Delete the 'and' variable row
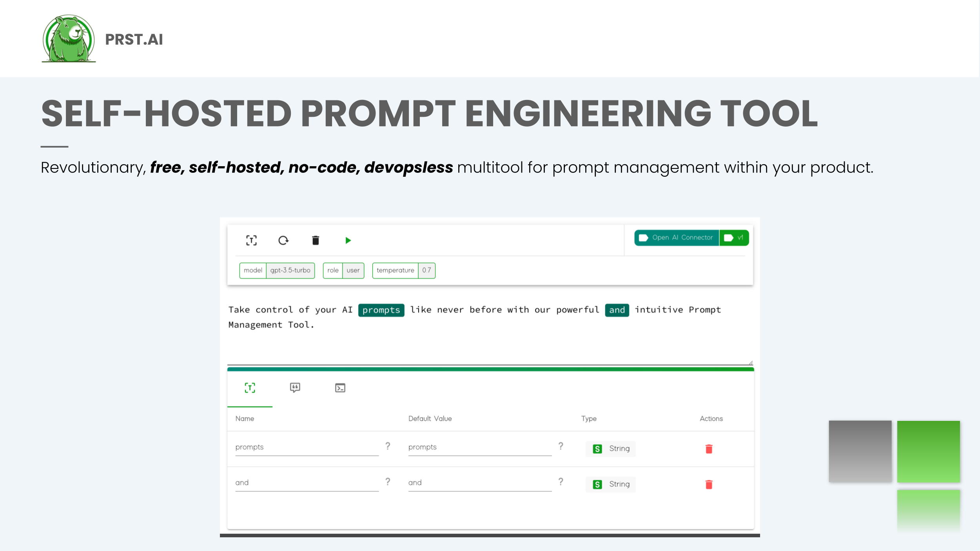This screenshot has width=980, height=551. [x=709, y=483]
